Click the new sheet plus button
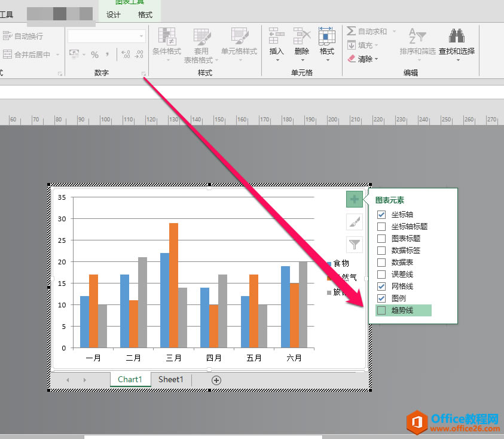This screenshot has width=504, height=439. pos(216,380)
